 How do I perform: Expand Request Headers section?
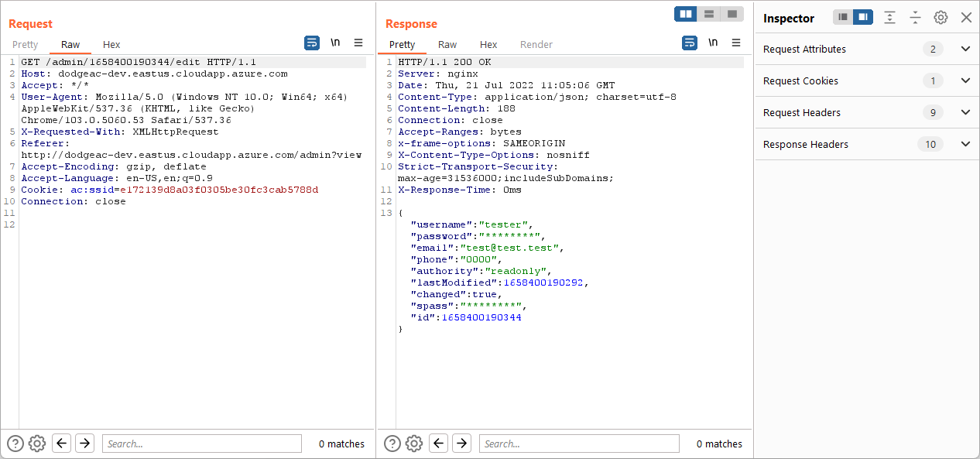965,112
